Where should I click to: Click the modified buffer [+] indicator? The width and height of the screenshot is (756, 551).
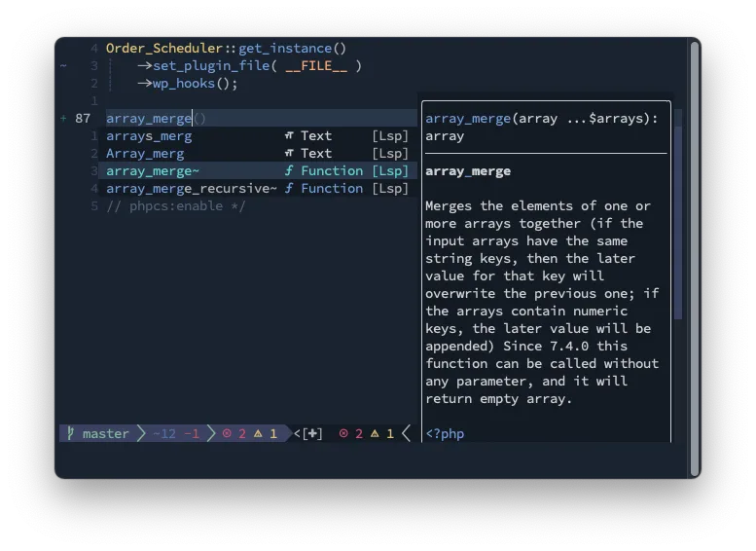312,434
